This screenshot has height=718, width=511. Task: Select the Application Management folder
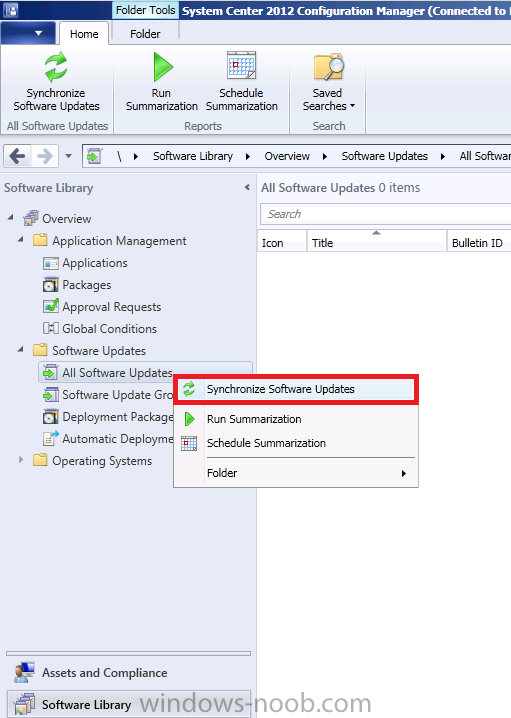(119, 241)
